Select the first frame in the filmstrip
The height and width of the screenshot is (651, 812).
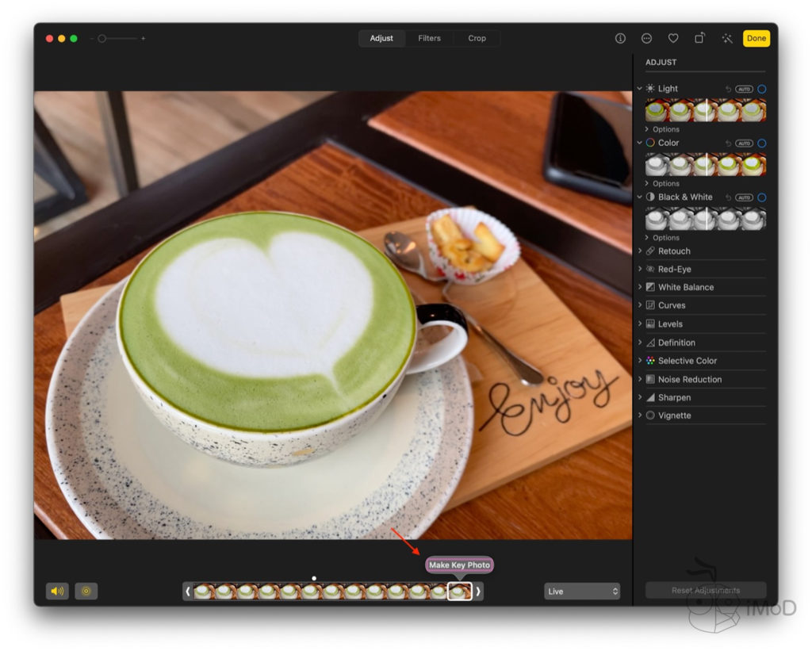click(x=204, y=592)
